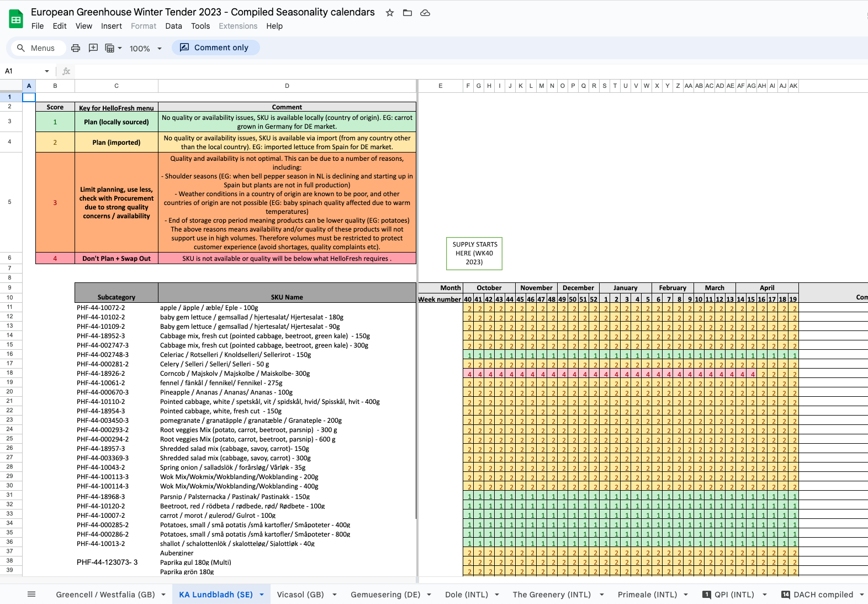Open the Tools menu
This screenshot has width=868, height=604.
tap(200, 26)
